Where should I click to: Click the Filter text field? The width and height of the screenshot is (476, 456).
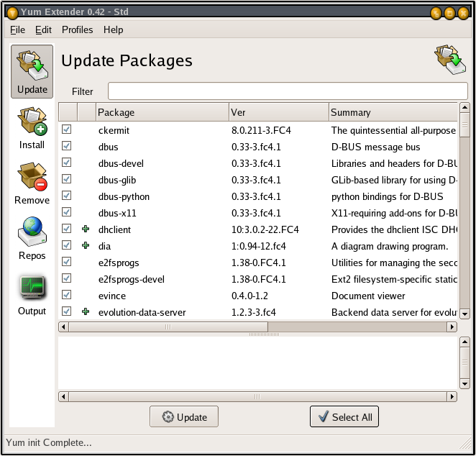tap(288, 91)
